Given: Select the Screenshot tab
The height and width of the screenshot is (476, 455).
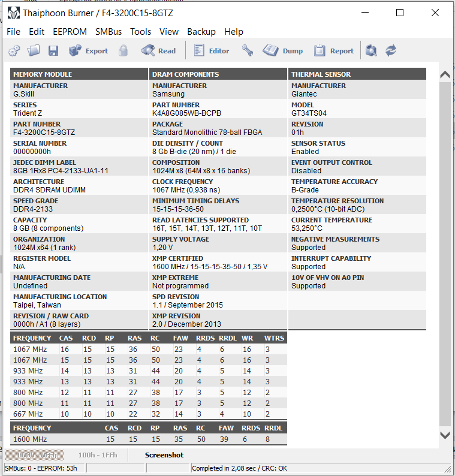Looking at the screenshot, I should coord(164,455).
